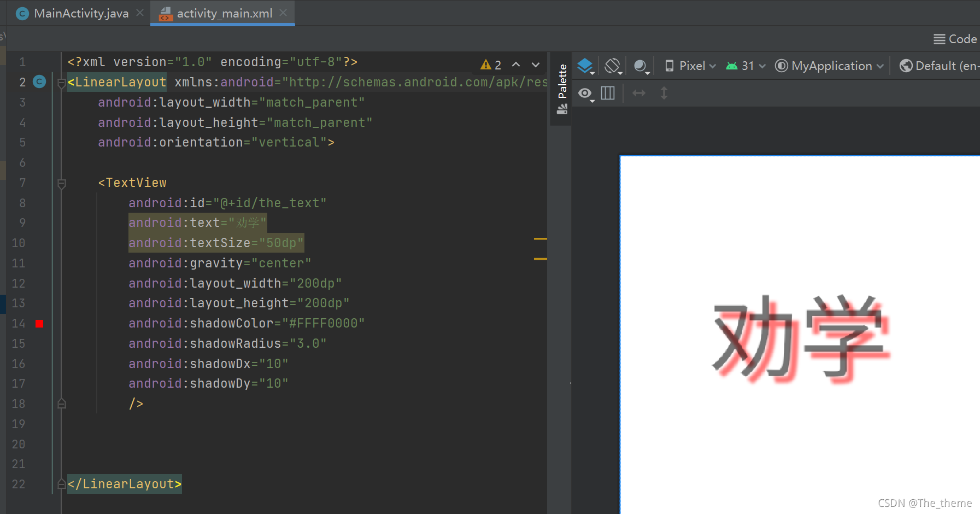
Task: Click the Palette panel icon below its label
Action: [562, 109]
